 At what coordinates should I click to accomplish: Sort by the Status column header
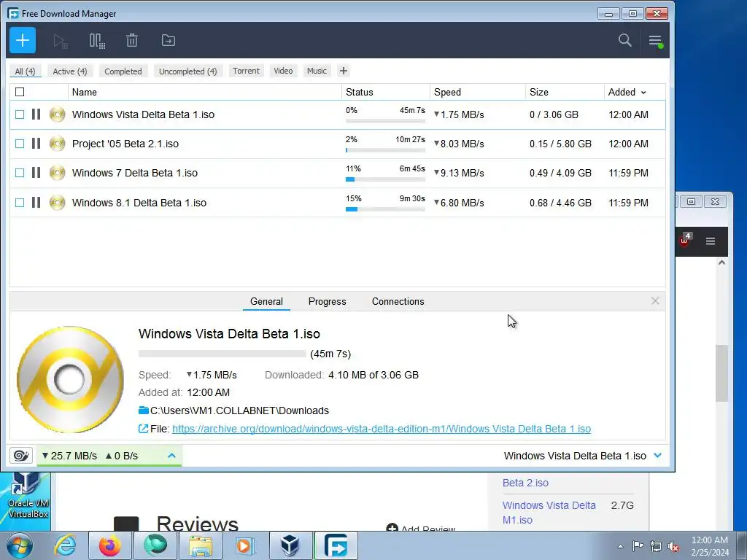(x=386, y=92)
